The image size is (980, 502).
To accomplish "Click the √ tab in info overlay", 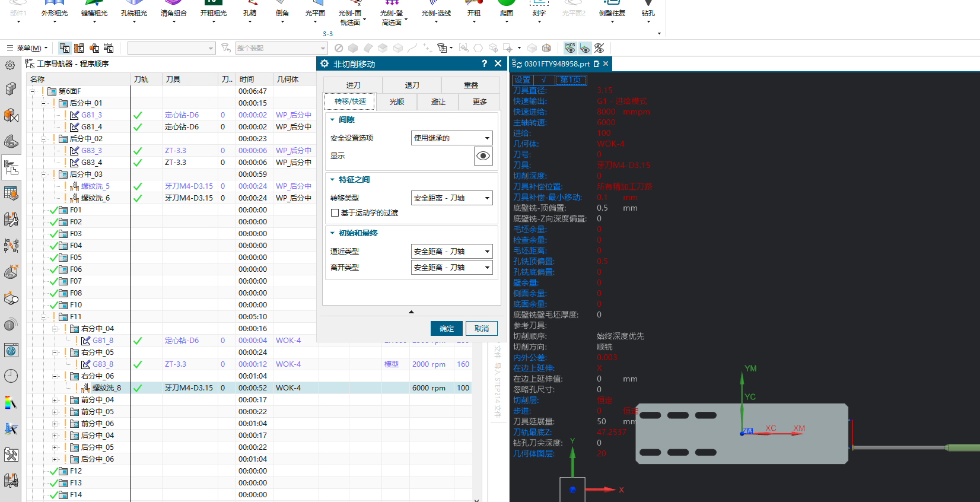I will (x=543, y=80).
